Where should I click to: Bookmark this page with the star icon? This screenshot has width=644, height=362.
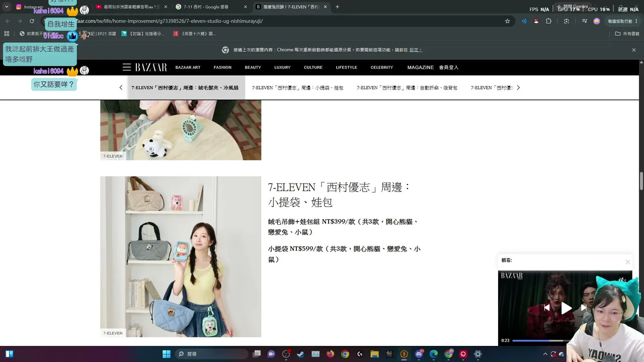tap(507, 21)
